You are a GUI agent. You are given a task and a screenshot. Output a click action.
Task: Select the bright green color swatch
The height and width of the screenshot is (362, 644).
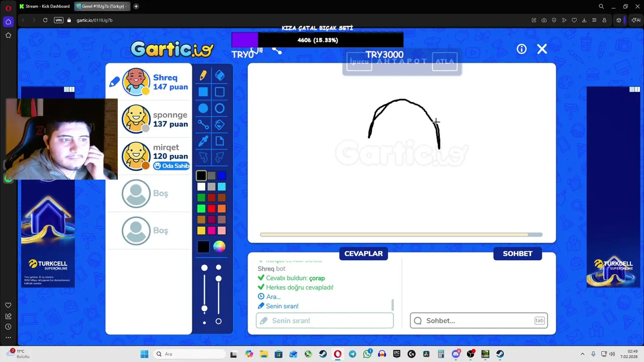[201, 209]
